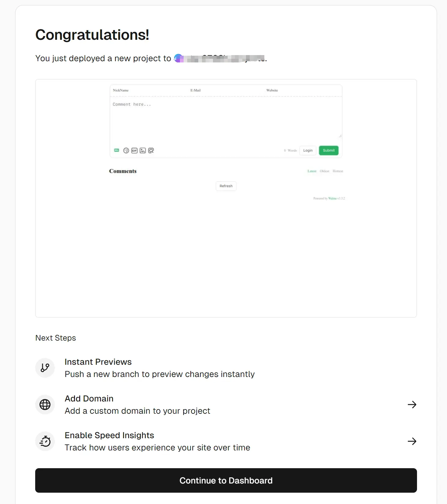Screen dimensions: 447x504
Task: Sort comments by Latest
Action: pyautogui.click(x=312, y=171)
